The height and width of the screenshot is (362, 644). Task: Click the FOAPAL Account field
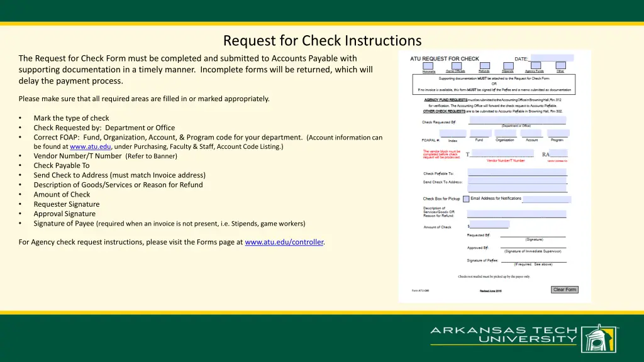(531, 133)
